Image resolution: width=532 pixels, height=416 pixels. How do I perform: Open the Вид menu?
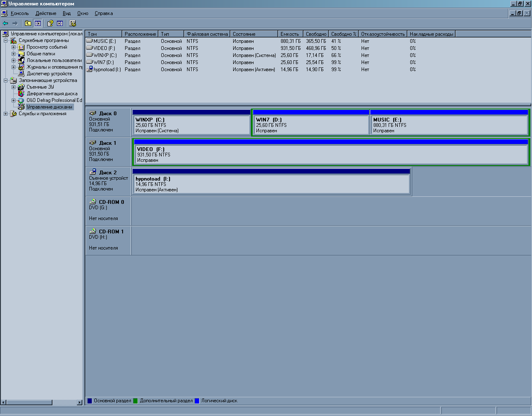[x=66, y=13]
